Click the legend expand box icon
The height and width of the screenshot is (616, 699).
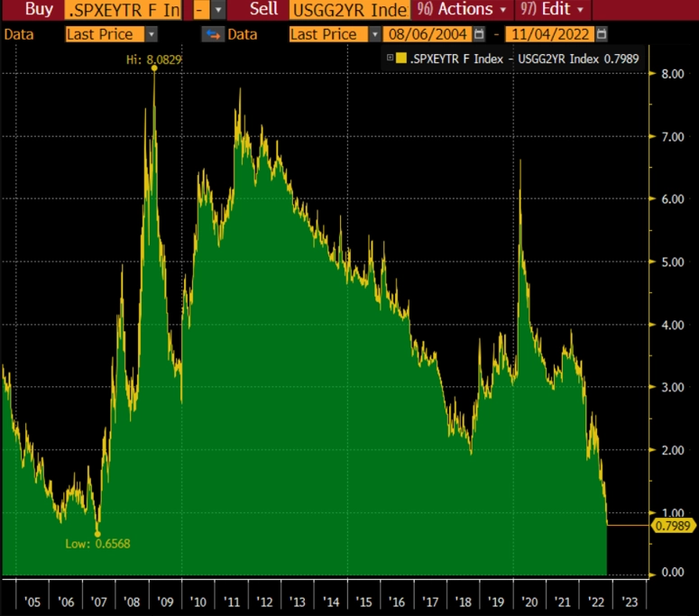click(x=390, y=58)
